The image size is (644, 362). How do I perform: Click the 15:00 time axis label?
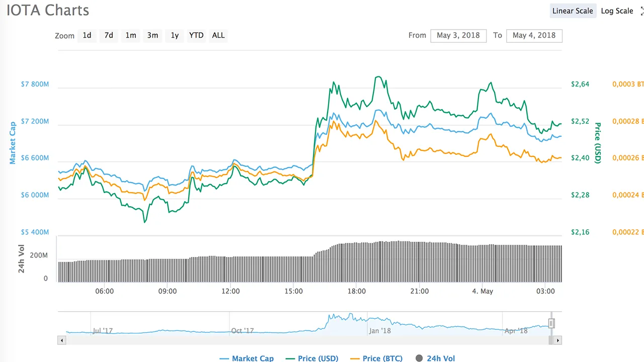pos(293,291)
